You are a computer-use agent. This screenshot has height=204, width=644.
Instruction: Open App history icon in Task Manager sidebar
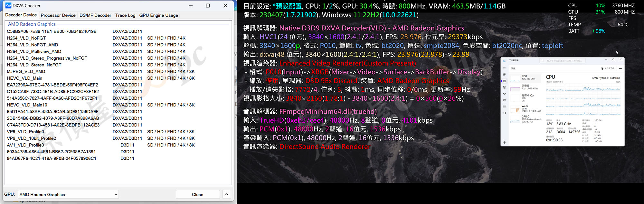(x=504, y=87)
